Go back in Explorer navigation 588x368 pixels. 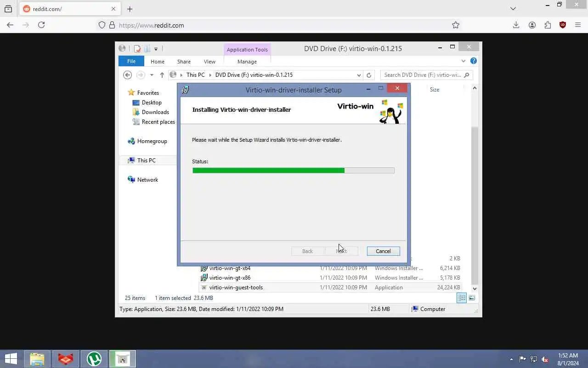click(x=128, y=75)
